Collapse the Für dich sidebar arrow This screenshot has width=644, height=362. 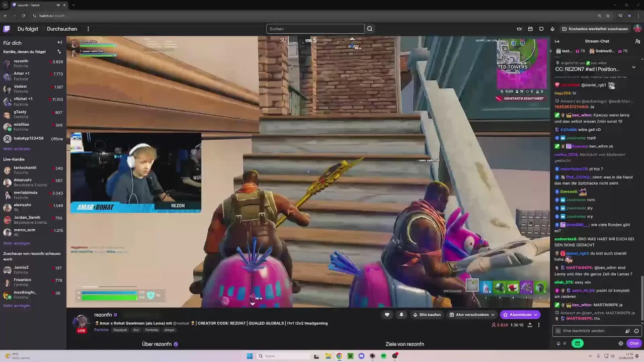point(59,43)
